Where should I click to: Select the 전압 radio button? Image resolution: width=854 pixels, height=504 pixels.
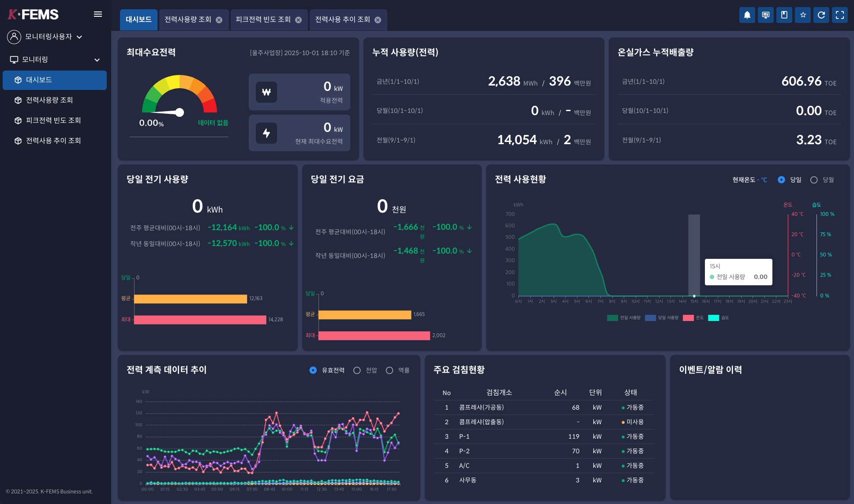(357, 370)
